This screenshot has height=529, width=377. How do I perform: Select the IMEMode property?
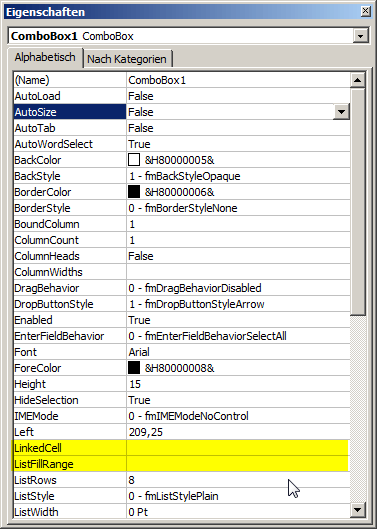(x=70, y=416)
